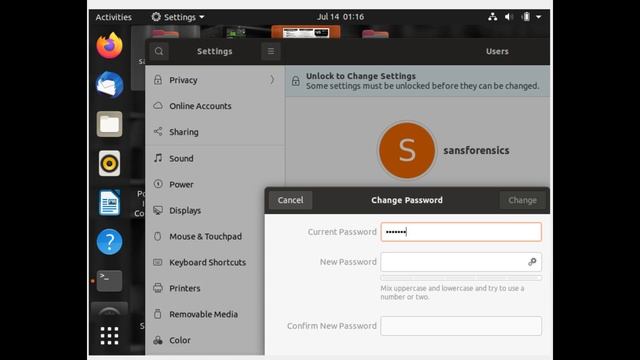Image resolution: width=640 pixels, height=360 pixels.
Task: Open Firefox from the dock
Action: (109, 46)
